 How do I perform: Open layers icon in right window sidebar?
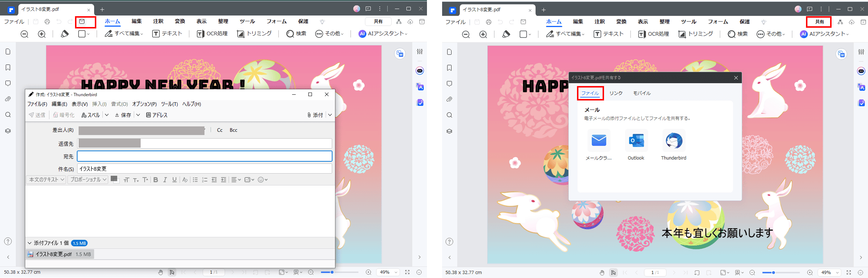pyautogui.click(x=449, y=131)
